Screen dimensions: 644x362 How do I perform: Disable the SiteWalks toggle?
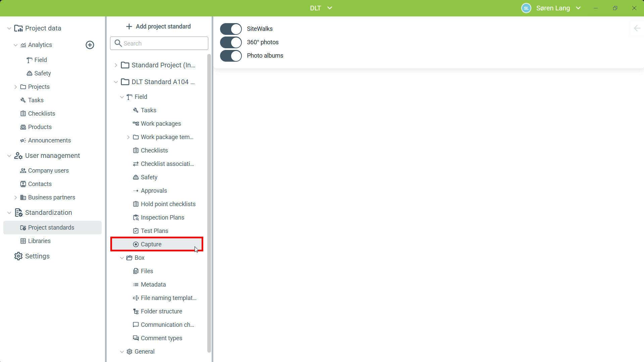[x=231, y=29]
